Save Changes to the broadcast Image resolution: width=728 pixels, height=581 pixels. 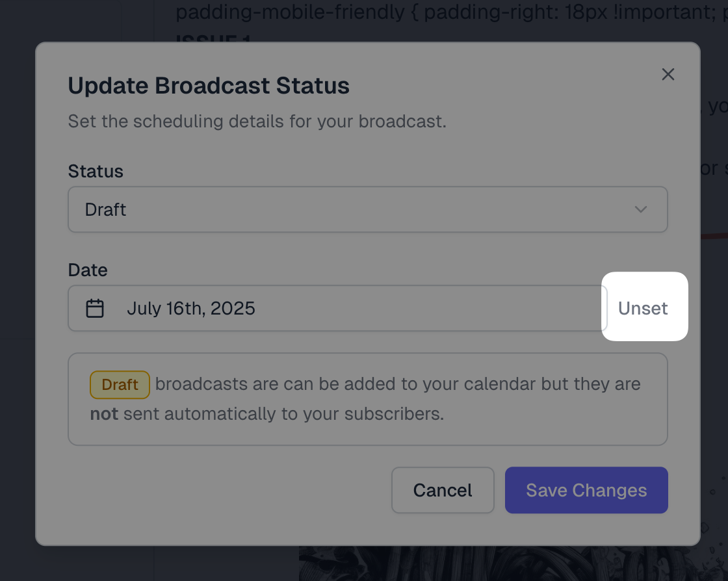point(586,490)
